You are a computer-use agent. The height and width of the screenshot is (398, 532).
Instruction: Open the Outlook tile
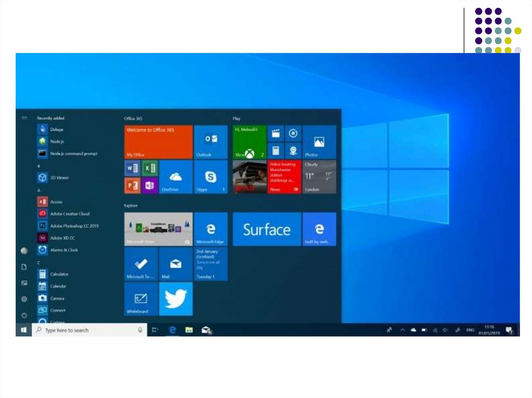tap(211, 142)
